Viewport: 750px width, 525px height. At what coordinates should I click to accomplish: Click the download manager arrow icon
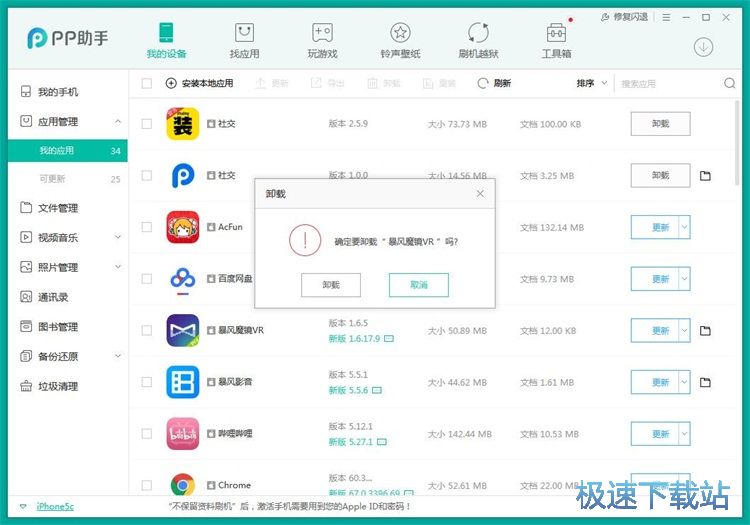click(703, 47)
